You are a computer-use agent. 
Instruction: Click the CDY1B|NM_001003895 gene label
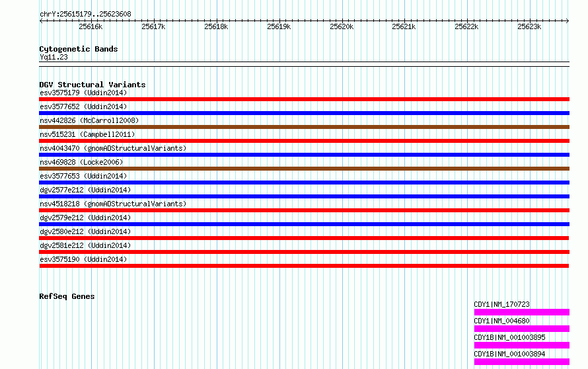point(509,337)
